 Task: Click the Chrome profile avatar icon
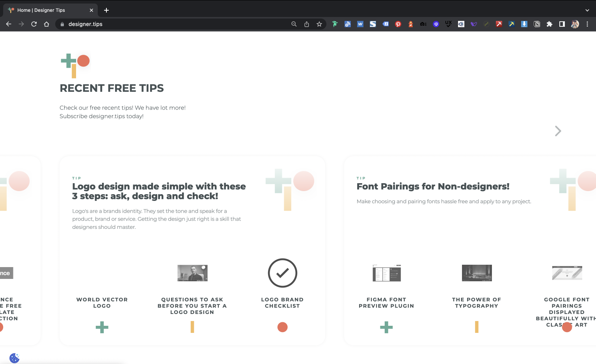pos(575,24)
